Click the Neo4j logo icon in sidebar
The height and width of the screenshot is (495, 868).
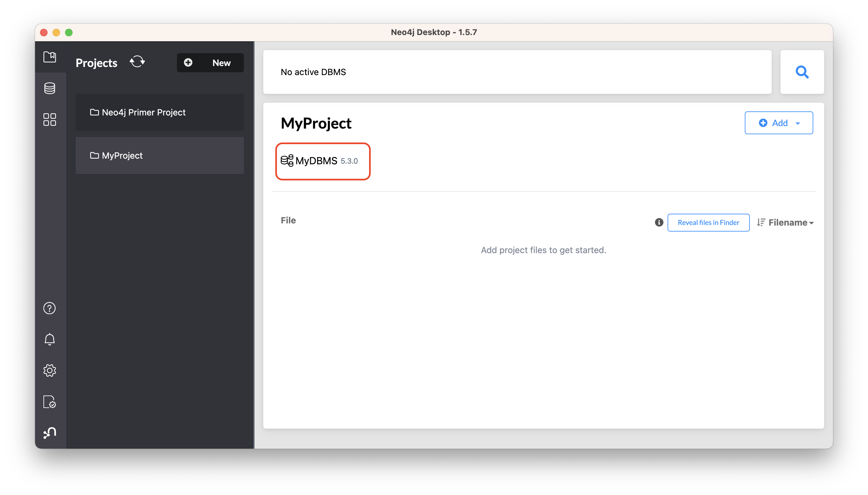click(50, 432)
